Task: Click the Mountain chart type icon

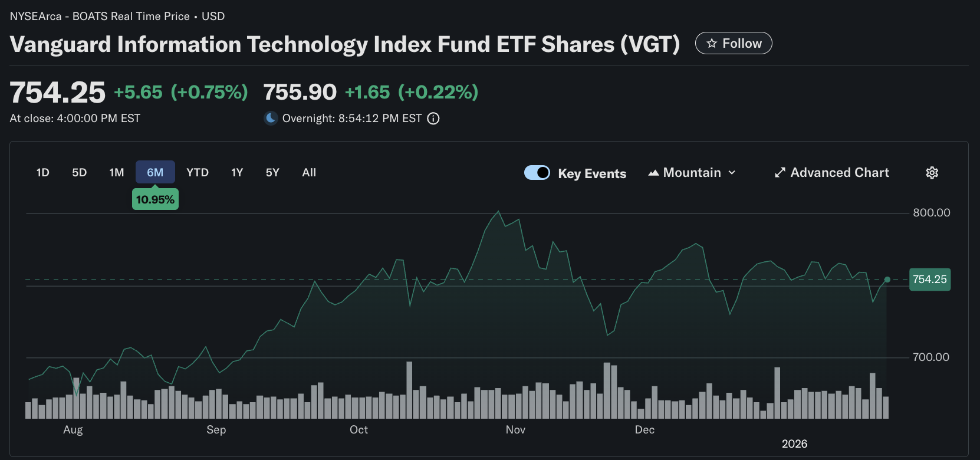Action: coord(654,172)
